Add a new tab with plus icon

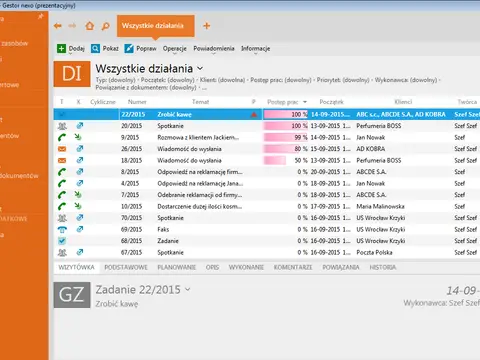click(207, 26)
